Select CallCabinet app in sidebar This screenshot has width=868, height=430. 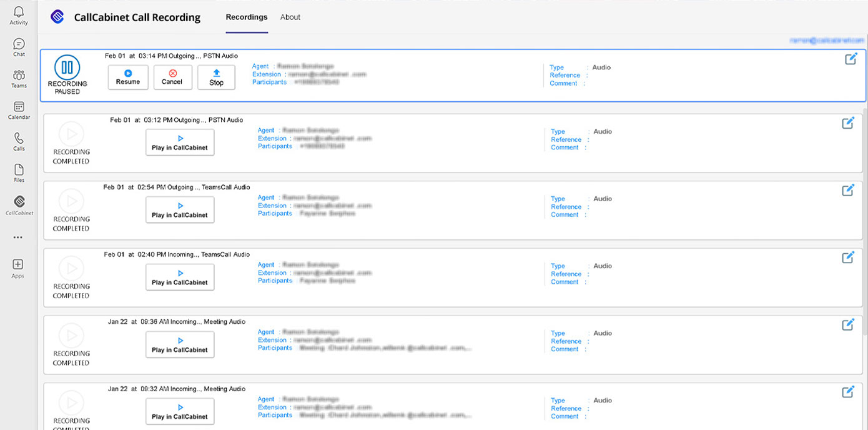19,205
